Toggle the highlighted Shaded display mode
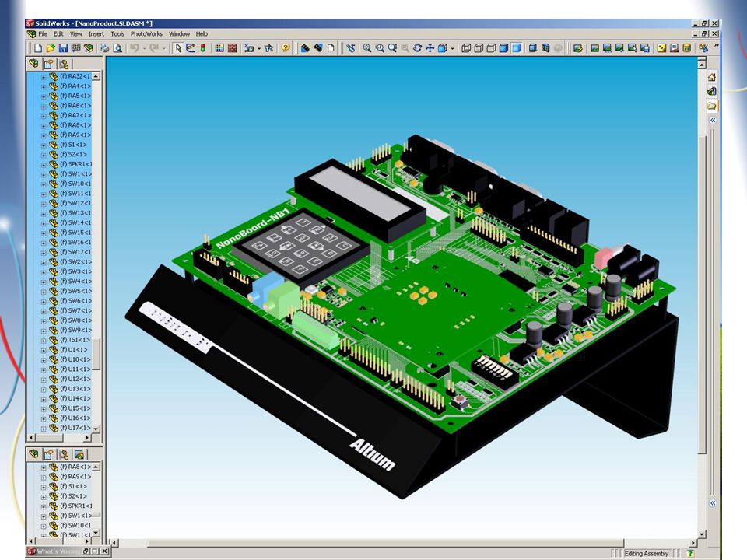 point(517,48)
